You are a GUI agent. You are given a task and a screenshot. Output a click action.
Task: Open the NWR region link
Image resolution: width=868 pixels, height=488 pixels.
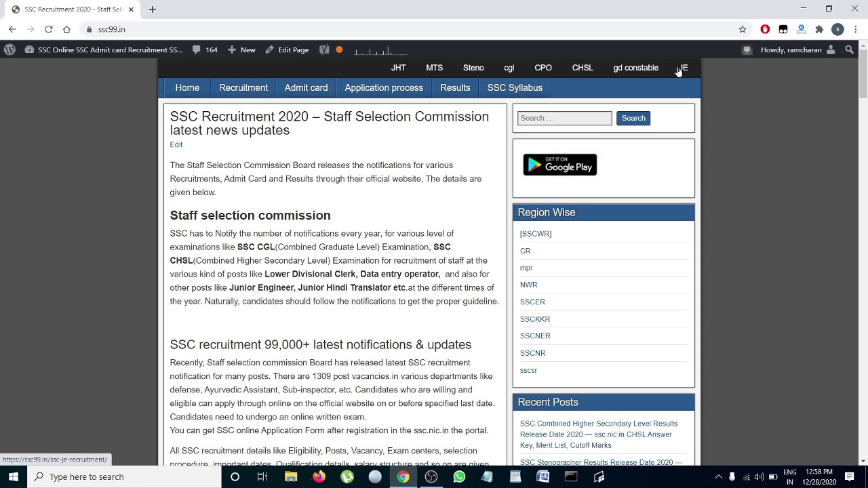(x=529, y=285)
